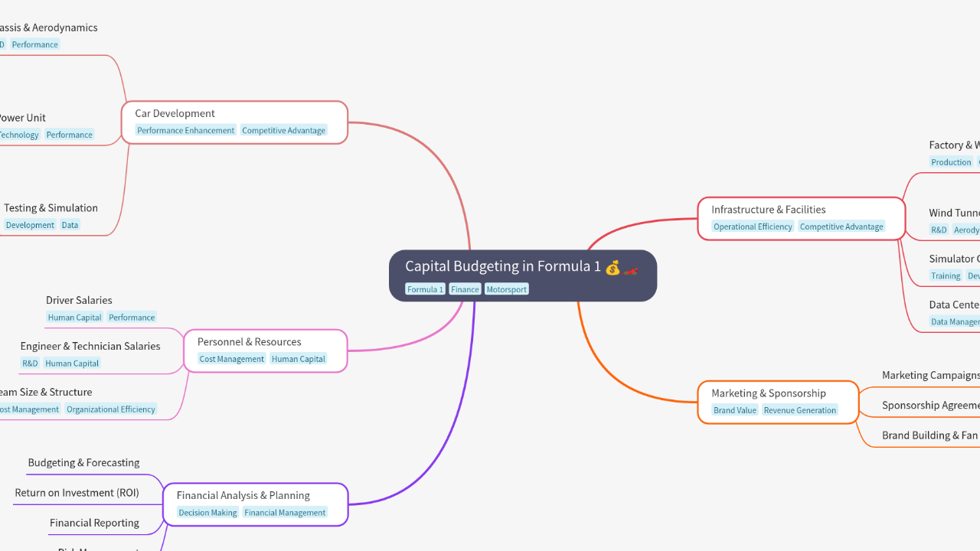Click the Formula 1 tag on central node
Image resolution: width=980 pixels, height=551 pixels.
coord(425,289)
